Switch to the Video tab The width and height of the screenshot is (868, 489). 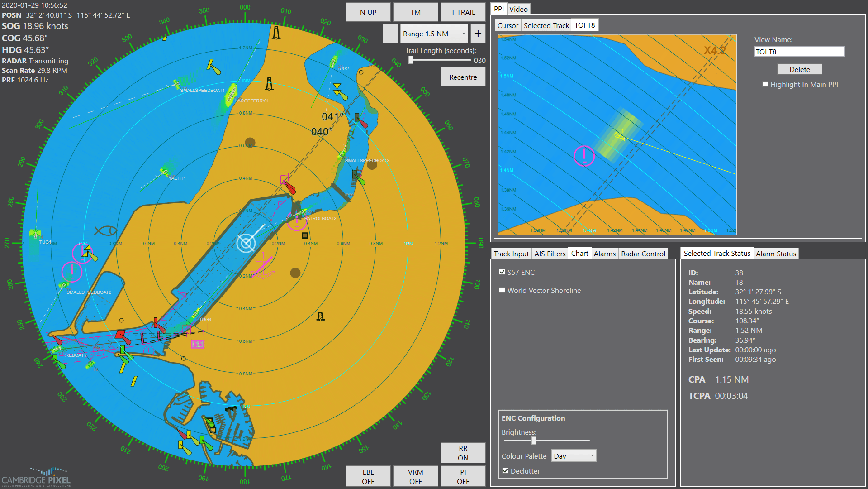pos(518,9)
